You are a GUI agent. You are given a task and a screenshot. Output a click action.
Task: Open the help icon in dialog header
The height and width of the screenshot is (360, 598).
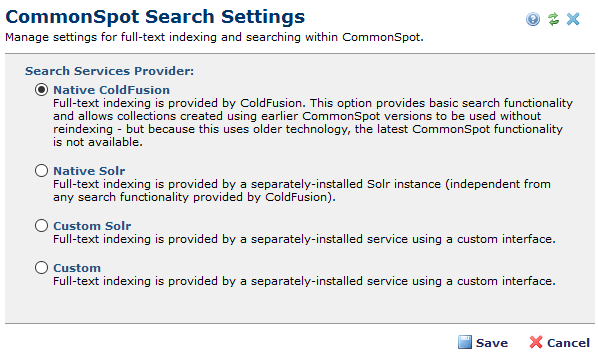(532, 19)
